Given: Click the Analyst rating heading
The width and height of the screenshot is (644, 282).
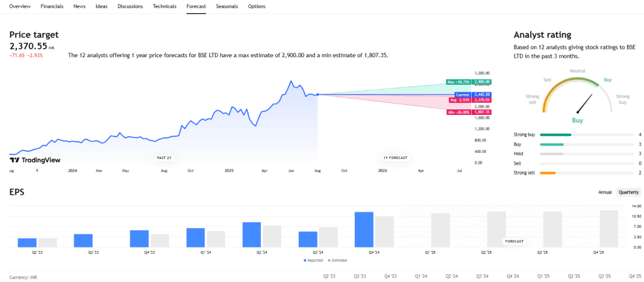Looking at the screenshot, I should 542,35.
